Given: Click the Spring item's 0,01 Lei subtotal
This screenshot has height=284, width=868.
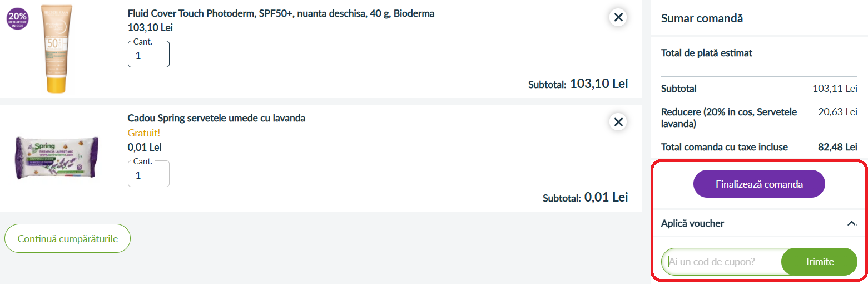Looking at the screenshot, I should (x=606, y=197).
